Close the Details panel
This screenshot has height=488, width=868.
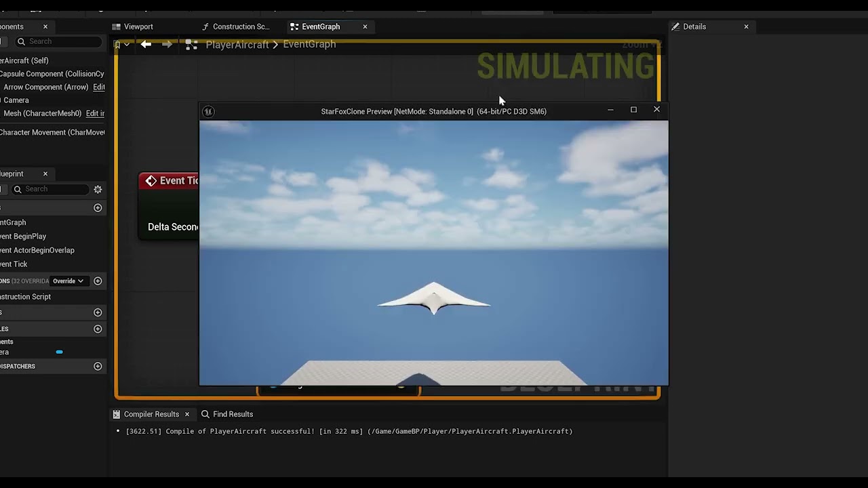(x=746, y=26)
